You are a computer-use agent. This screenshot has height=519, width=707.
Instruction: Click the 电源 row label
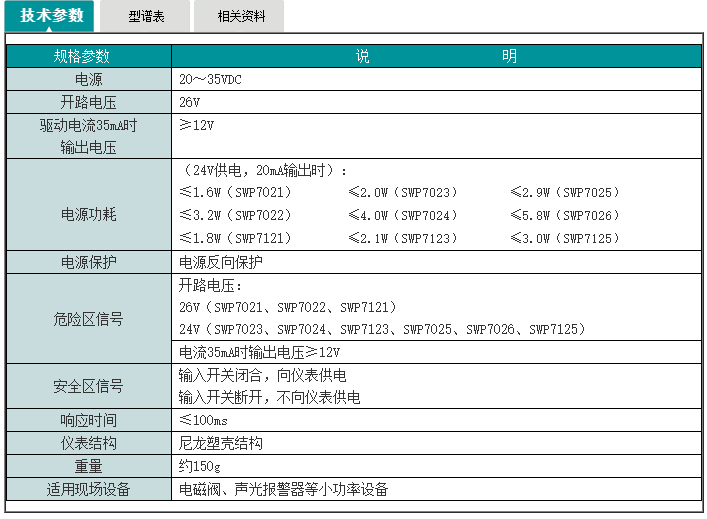(x=89, y=79)
